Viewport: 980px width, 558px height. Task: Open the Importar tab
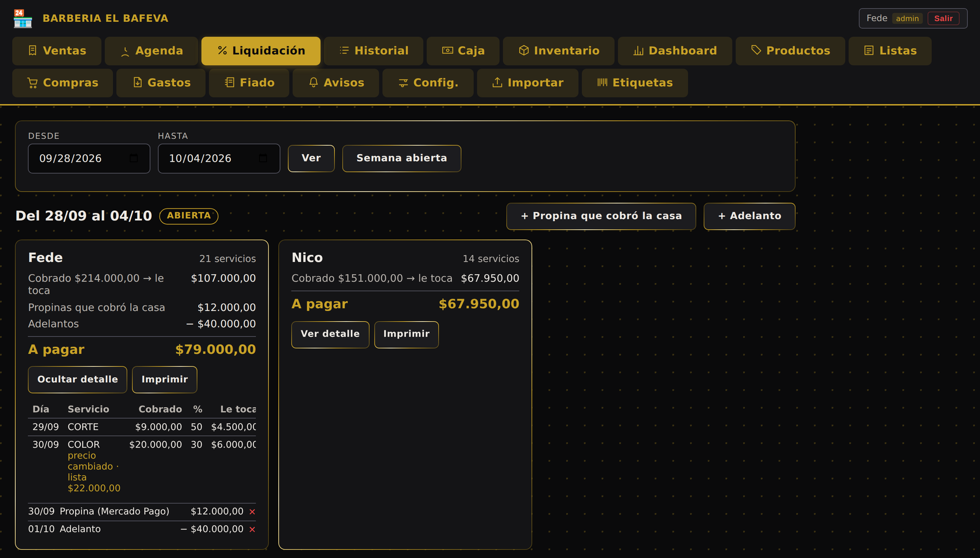[x=528, y=83]
